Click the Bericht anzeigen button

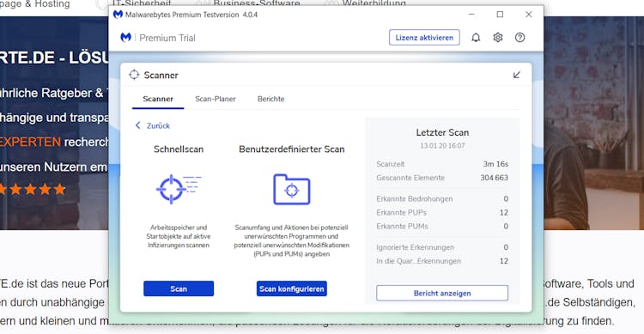pyautogui.click(x=442, y=294)
